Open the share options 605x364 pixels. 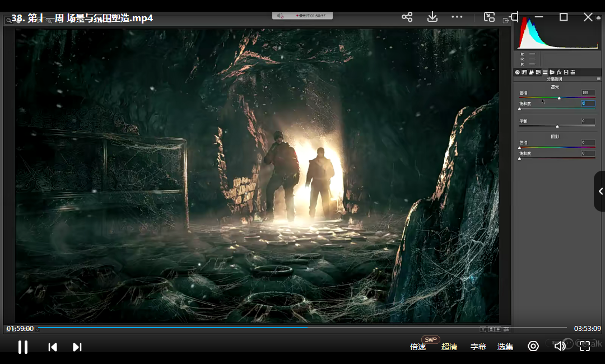pyautogui.click(x=407, y=17)
